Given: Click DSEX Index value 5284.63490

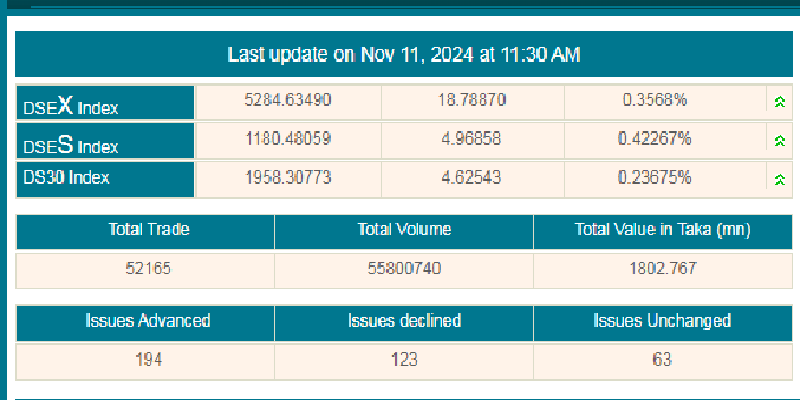Looking at the screenshot, I should pos(288,100).
